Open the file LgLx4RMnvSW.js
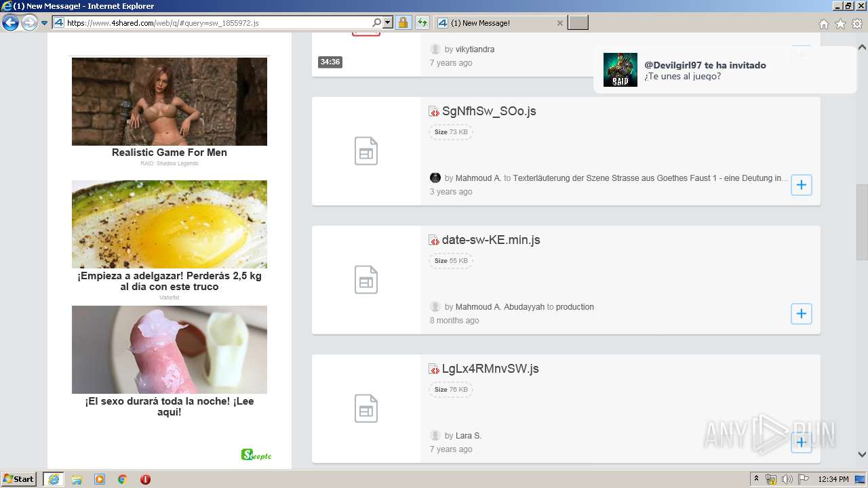The width and height of the screenshot is (868, 488). point(490,369)
